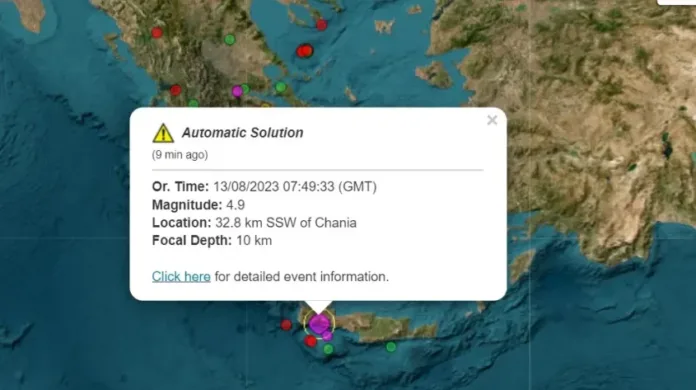Image resolution: width=696 pixels, height=390 pixels.
Task: Click the green marker off central Crete's south coast
Action: [x=391, y=347]
